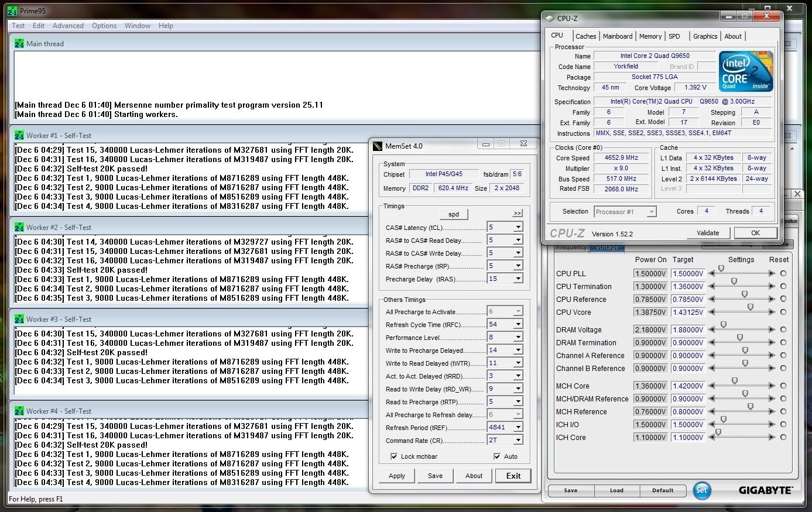Click the CPU Vcore Target value field
The image size is (812, 512).
[688, 312]
